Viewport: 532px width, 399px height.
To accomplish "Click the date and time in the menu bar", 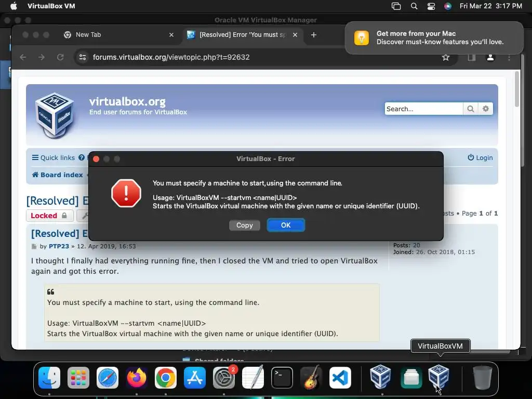I will click(x=490, y=6).
